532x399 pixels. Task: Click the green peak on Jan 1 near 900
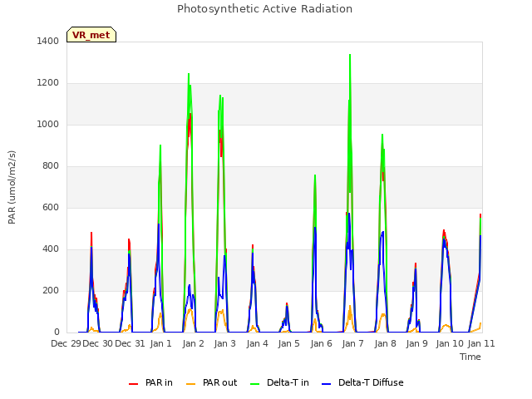pos(160,146)
